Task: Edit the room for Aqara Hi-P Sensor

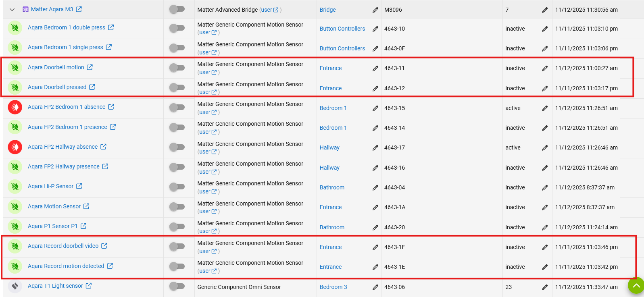Action: click(375, 188)
